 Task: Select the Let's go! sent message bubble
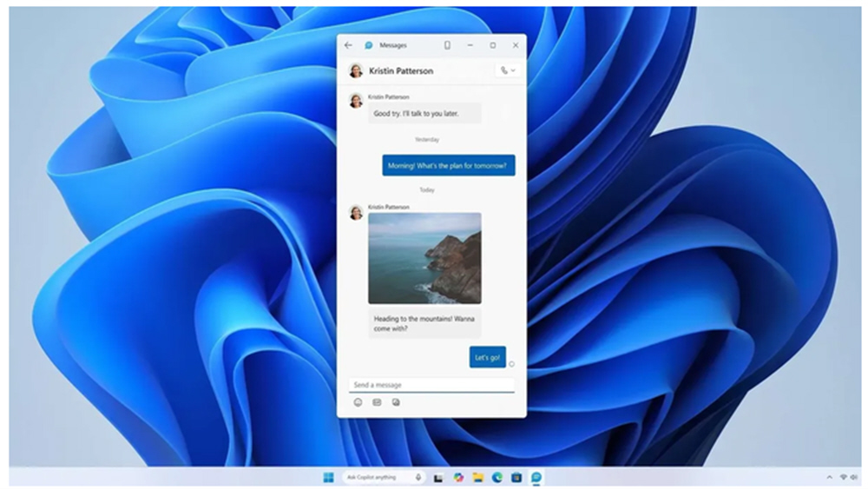pos(488,358)
